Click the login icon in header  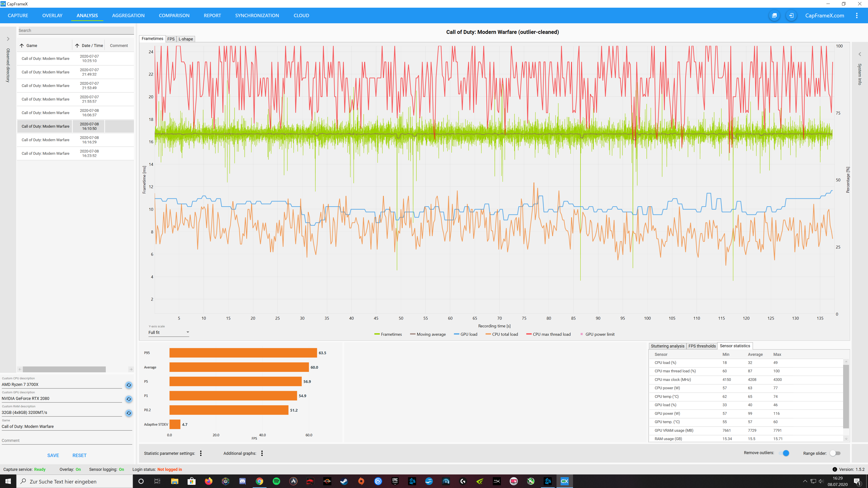pyautogui.click(x=791, y=16)
